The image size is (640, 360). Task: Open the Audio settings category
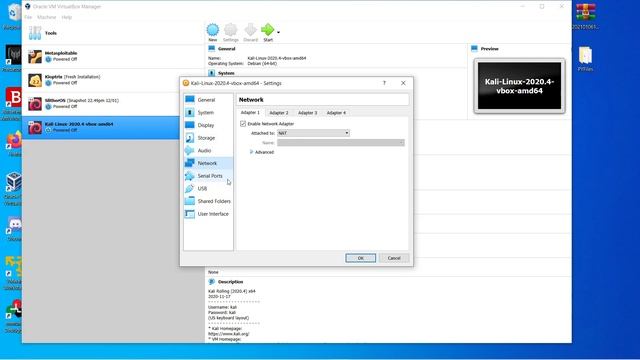tap(208, 151)
